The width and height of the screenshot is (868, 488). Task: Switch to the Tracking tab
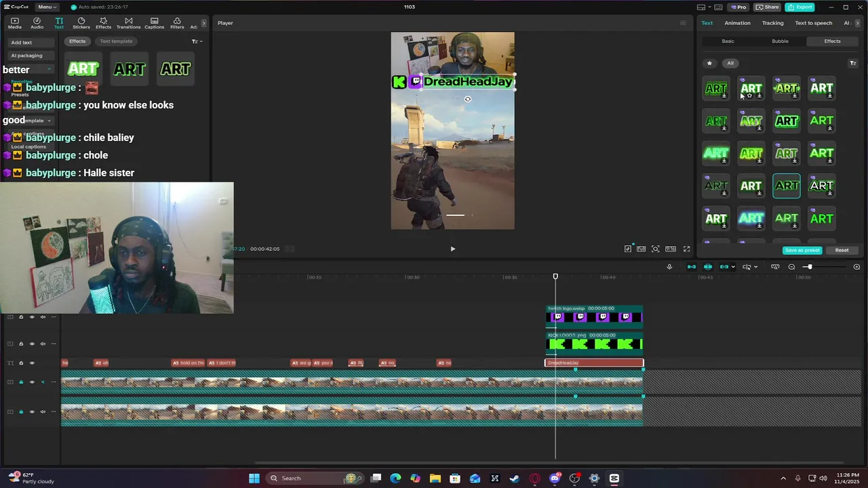tap(772, 23)
